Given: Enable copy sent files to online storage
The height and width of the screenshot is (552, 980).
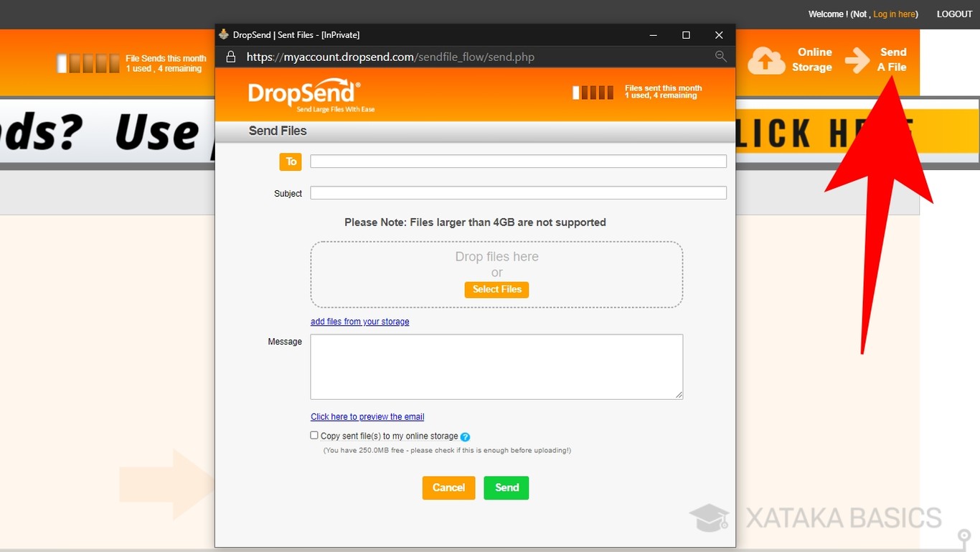Looking at the screenshot, I should coord(314,434).
